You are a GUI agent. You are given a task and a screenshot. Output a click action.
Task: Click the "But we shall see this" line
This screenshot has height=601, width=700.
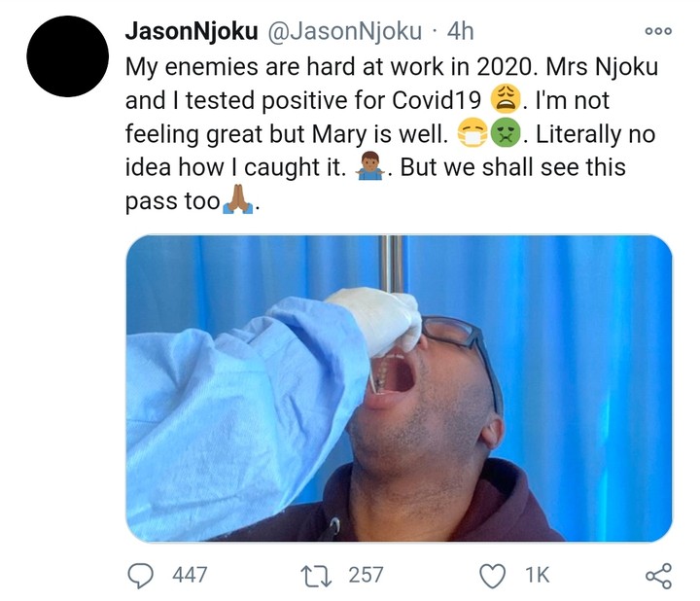pos(513,167)
